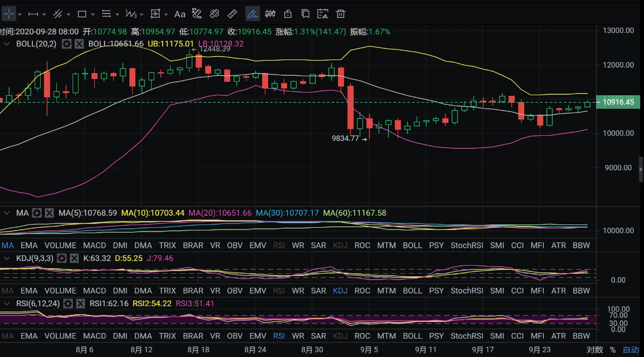The height and width of the screenshot is (357, 644).
Task: Open dropdown arrow beside parallel channel tool
Action: coord(68,15)
